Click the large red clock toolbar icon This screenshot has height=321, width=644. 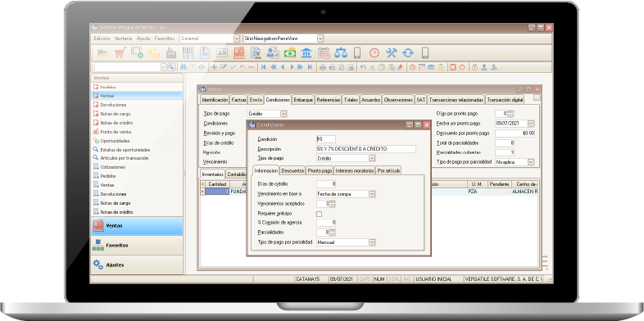[374, 53]
